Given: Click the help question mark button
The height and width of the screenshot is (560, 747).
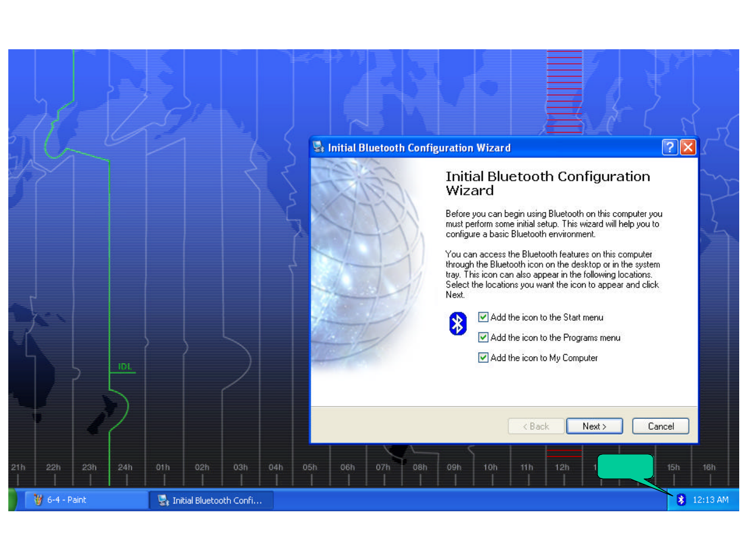Looking at the screenshot, I should [670, 147].
